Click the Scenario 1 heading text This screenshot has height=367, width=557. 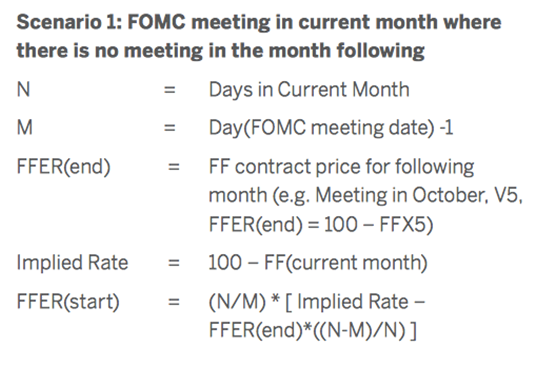pos(259,22)
